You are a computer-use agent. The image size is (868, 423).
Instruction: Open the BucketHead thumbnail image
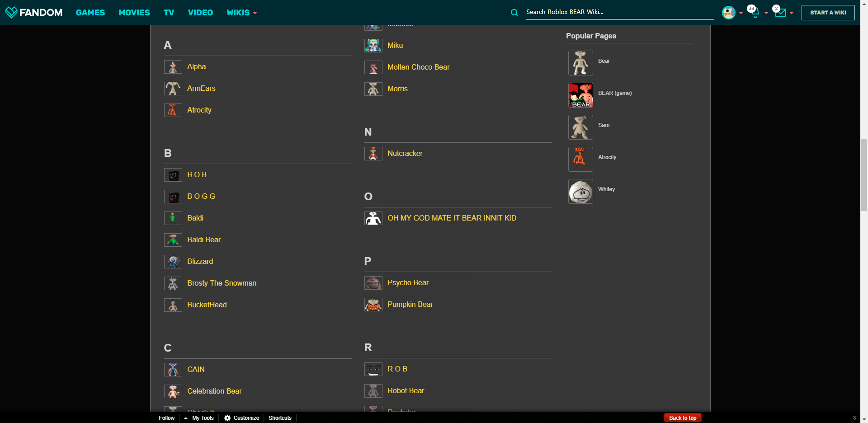point(173,305)
